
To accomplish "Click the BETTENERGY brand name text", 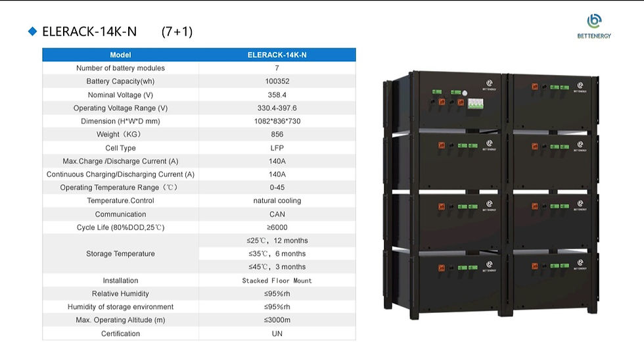I will pos(594,36).
